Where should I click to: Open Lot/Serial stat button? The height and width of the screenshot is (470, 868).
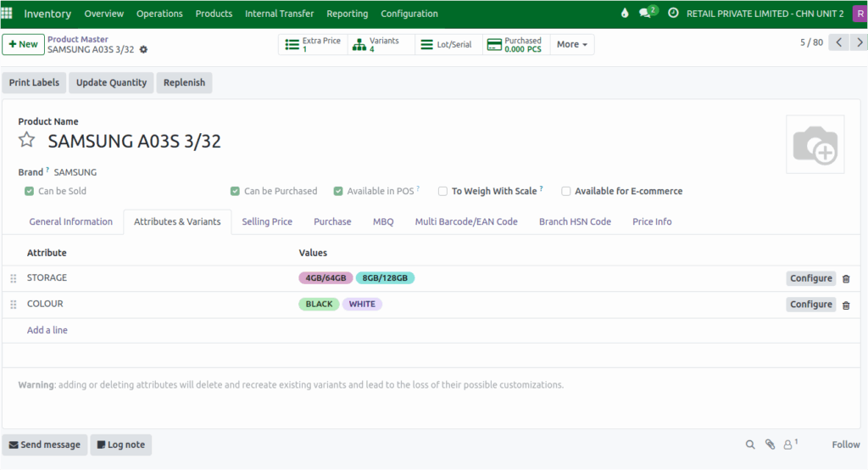[x=448, y=44]
